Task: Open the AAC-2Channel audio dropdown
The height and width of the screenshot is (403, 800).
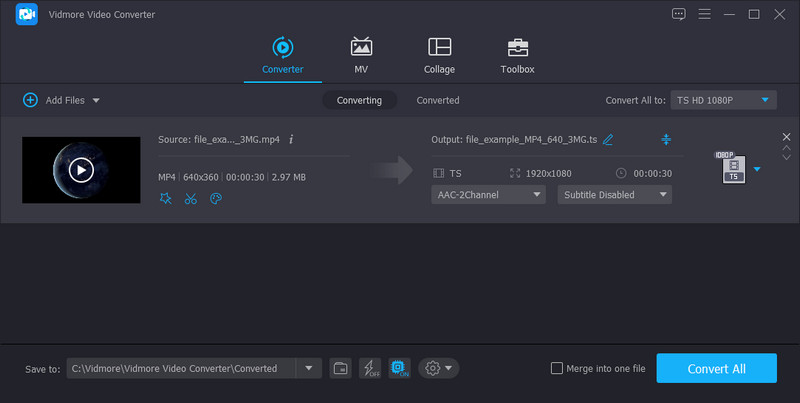Action: [x=489, y=195]
